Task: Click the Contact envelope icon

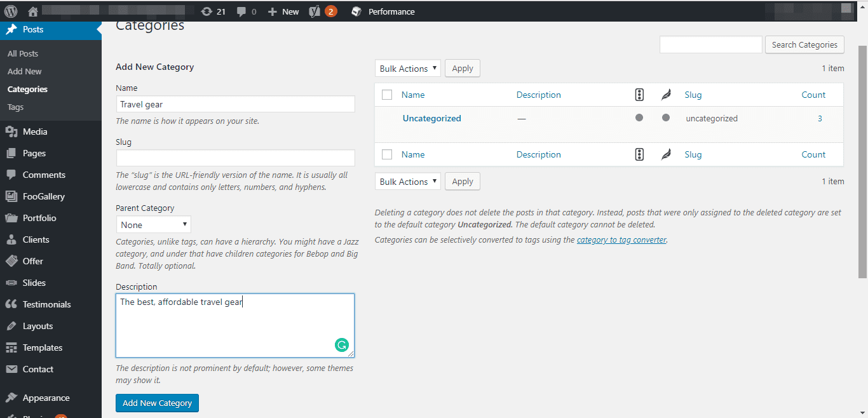Action: click(x=11, y=369)
